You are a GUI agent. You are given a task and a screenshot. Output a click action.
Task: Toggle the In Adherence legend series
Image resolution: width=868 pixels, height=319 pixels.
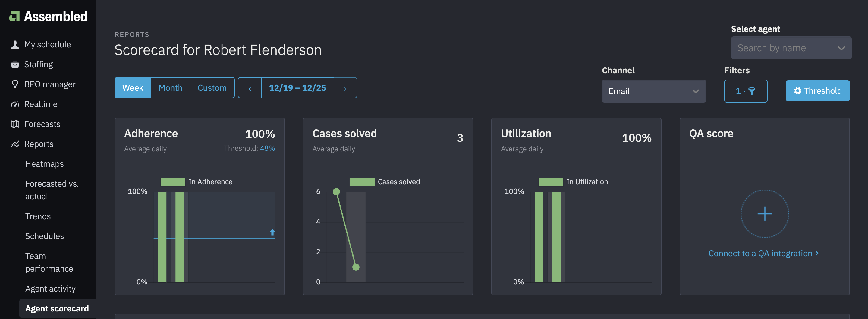(197, 182)
